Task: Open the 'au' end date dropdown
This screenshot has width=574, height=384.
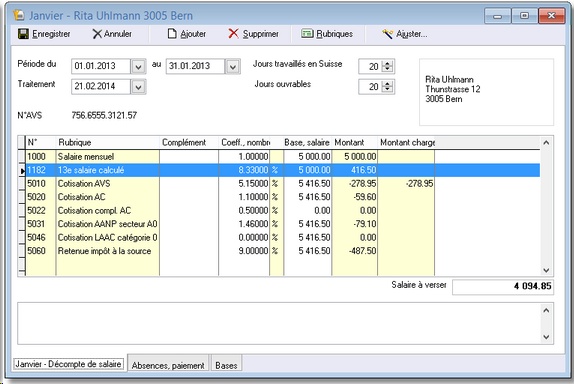Action: (232, 67)
